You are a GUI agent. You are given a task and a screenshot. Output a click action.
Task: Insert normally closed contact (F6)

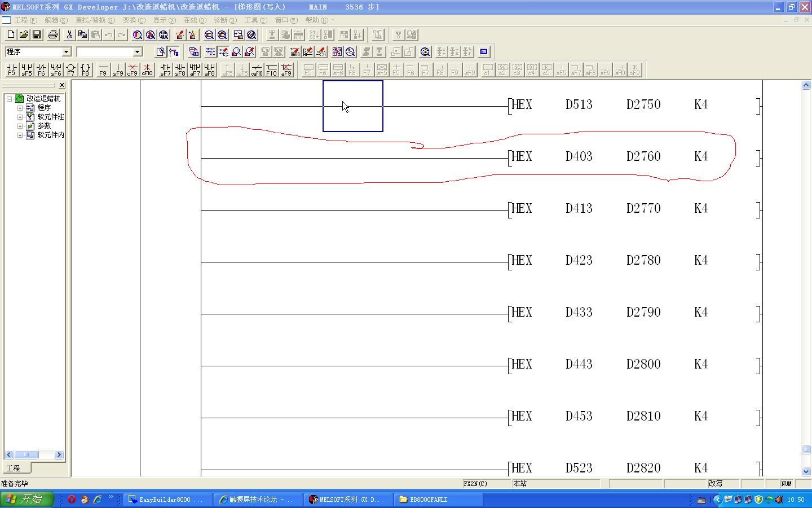pos(41,69)
